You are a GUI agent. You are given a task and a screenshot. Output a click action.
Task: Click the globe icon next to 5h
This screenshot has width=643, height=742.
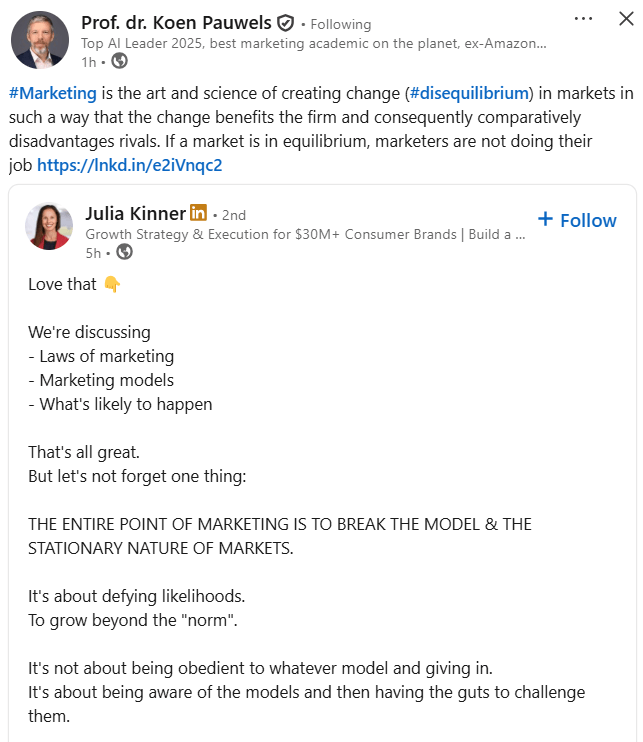[x=124, y=251]
